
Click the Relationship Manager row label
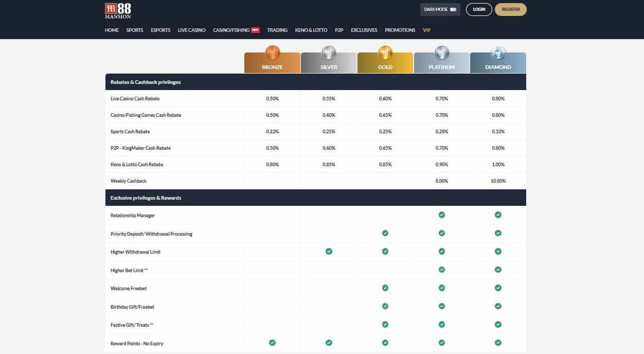(133, 216)
